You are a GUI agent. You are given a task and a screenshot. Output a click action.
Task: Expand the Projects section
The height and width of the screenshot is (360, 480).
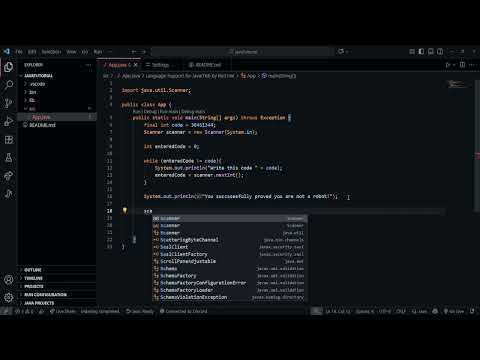(57, 286)
